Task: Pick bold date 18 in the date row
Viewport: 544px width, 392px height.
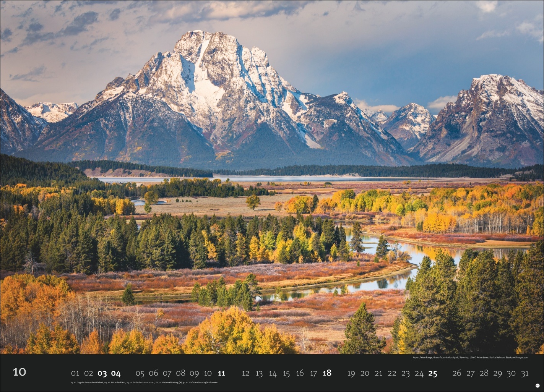Action: [326, 373]
